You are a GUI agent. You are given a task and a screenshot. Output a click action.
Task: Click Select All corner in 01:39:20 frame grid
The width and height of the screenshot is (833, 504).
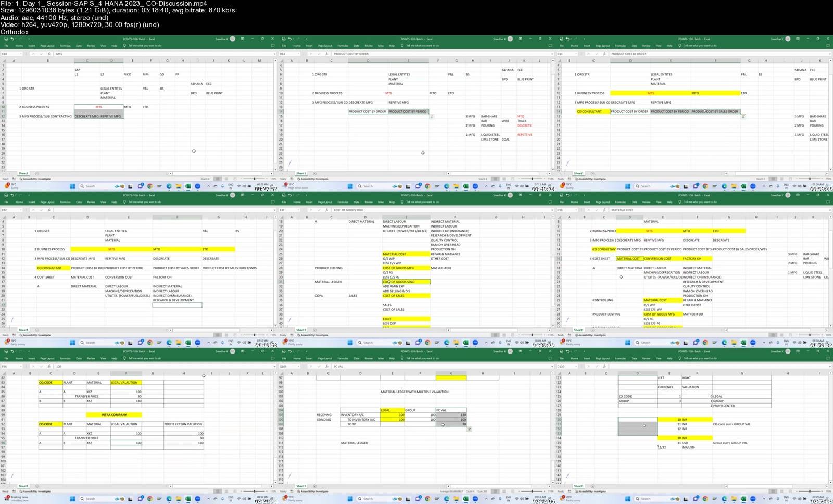coord(281,217)
